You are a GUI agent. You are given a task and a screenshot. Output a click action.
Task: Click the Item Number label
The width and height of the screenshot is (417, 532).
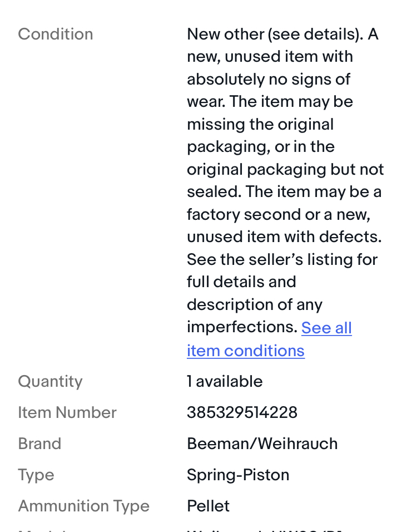click(67, 412)
